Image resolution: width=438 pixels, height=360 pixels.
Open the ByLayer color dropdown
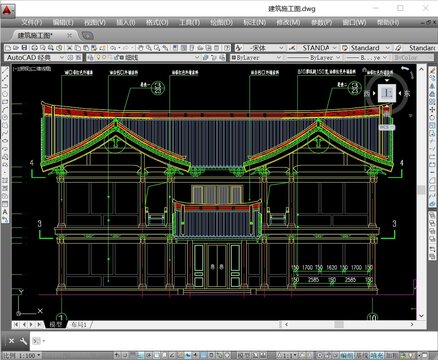(279, 58)
